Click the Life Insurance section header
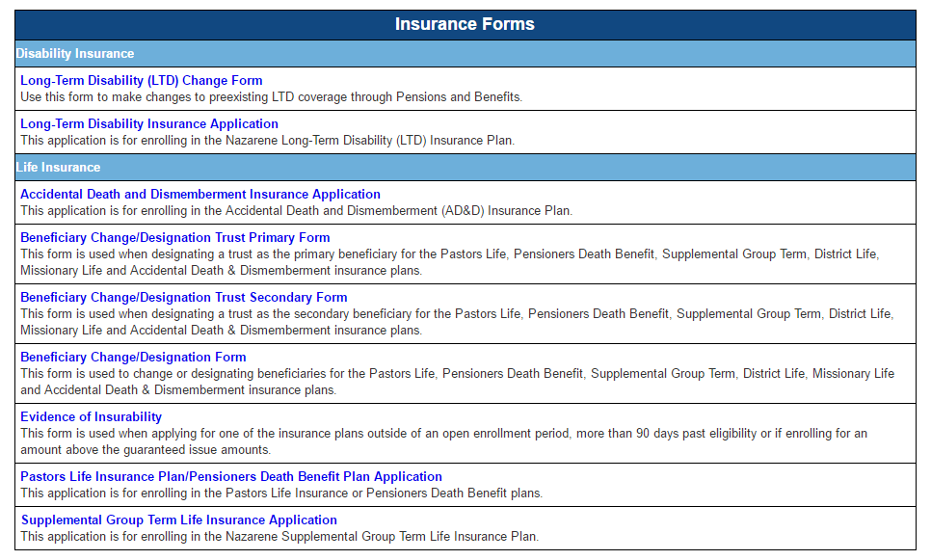 [x=59, y=168]
